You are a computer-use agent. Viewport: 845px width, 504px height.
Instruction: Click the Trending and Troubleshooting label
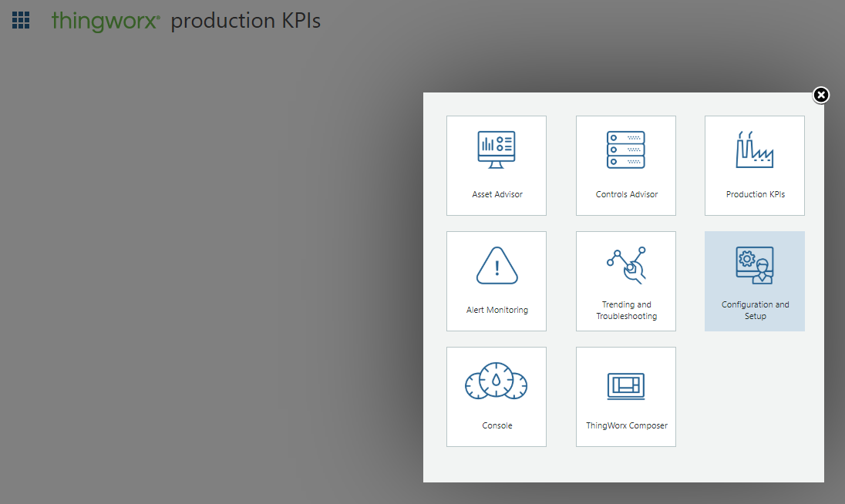(x=626, y=310)
